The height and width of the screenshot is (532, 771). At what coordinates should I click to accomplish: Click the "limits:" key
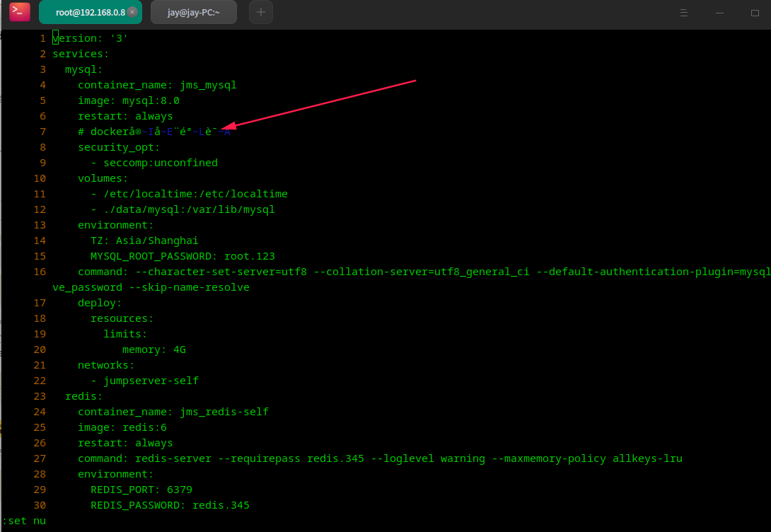tap(125, 334)
